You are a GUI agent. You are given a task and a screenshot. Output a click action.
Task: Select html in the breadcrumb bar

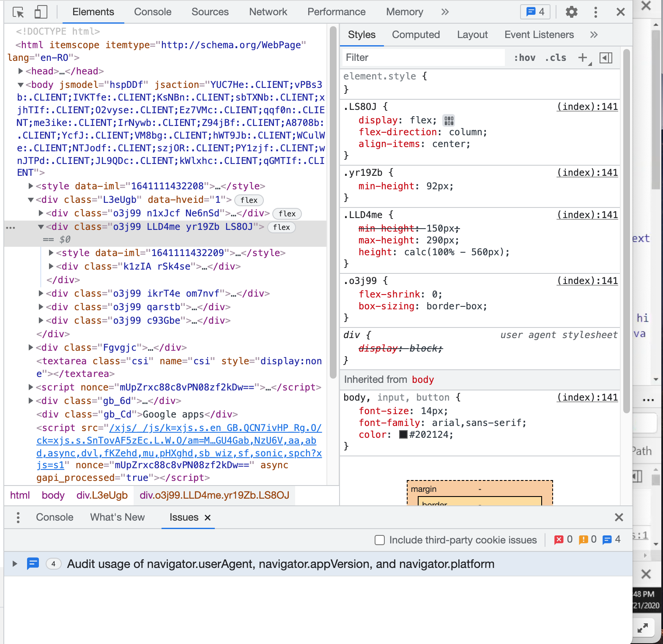coord(20,495)
